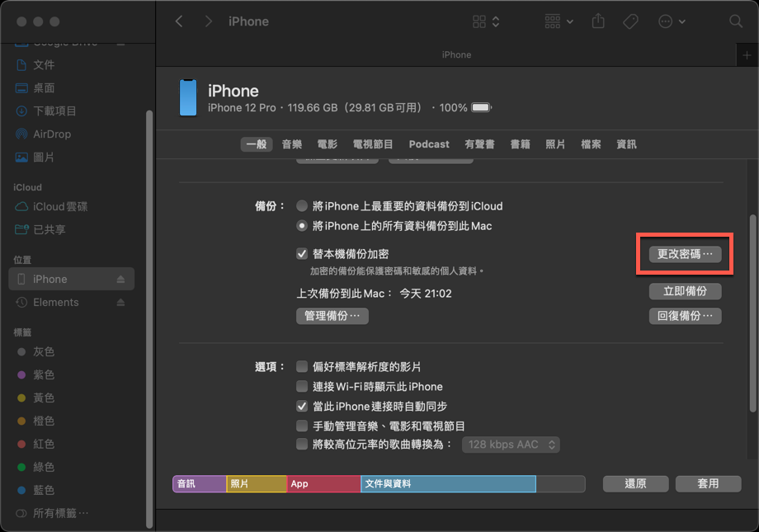Viewport: 759px width, 532px height.
Task: Switch to the 照片 tab
Action: [x=556, y=144]
